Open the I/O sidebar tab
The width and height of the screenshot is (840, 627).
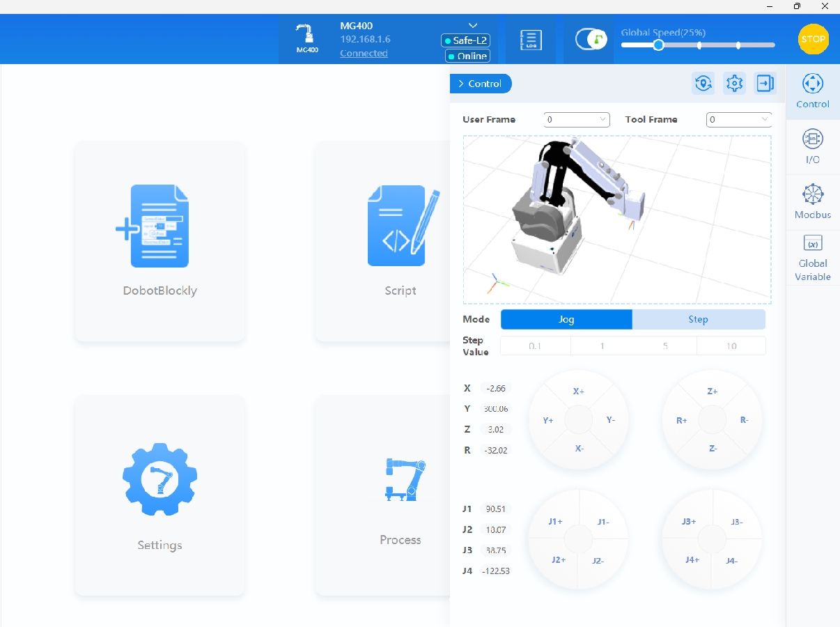(813, 146)
